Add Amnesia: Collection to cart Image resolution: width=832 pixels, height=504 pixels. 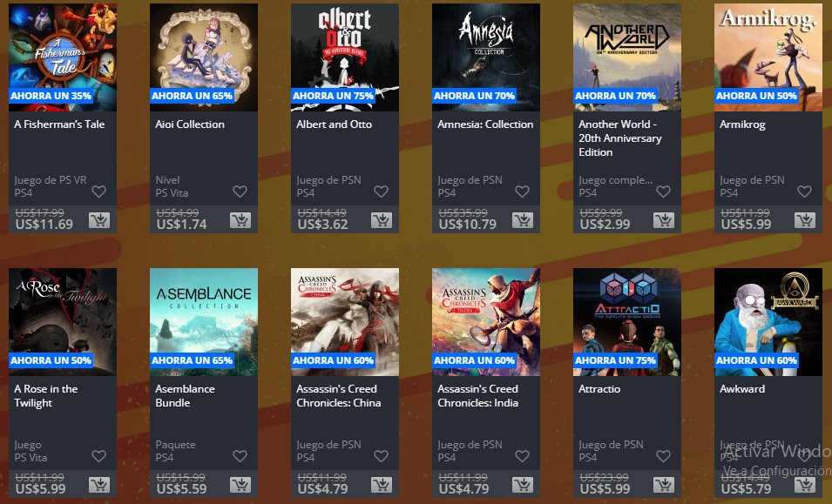click(523, 220)
